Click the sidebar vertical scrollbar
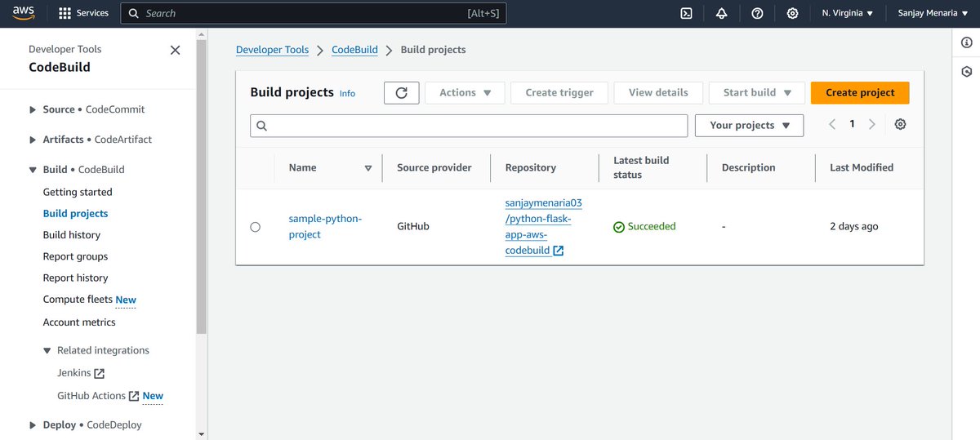Viewport: 980px width, 440px height. pos(201,186)
